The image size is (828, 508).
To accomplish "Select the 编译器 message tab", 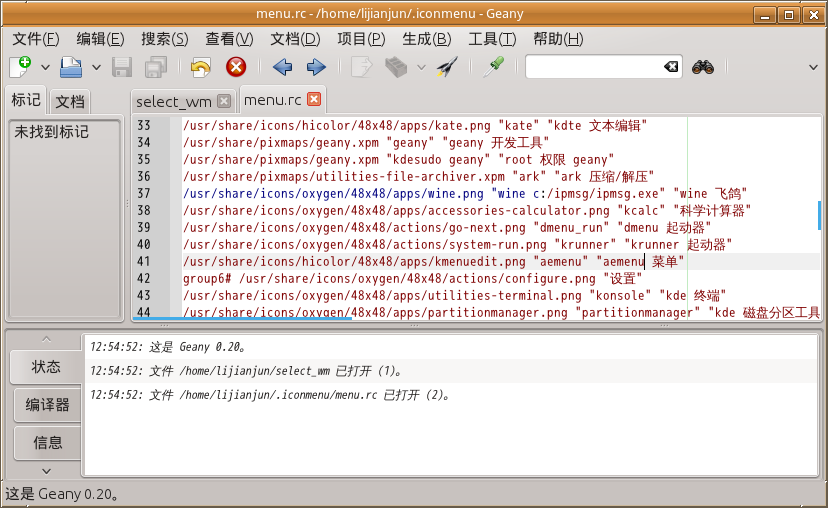I will click(x=48, y=405).
